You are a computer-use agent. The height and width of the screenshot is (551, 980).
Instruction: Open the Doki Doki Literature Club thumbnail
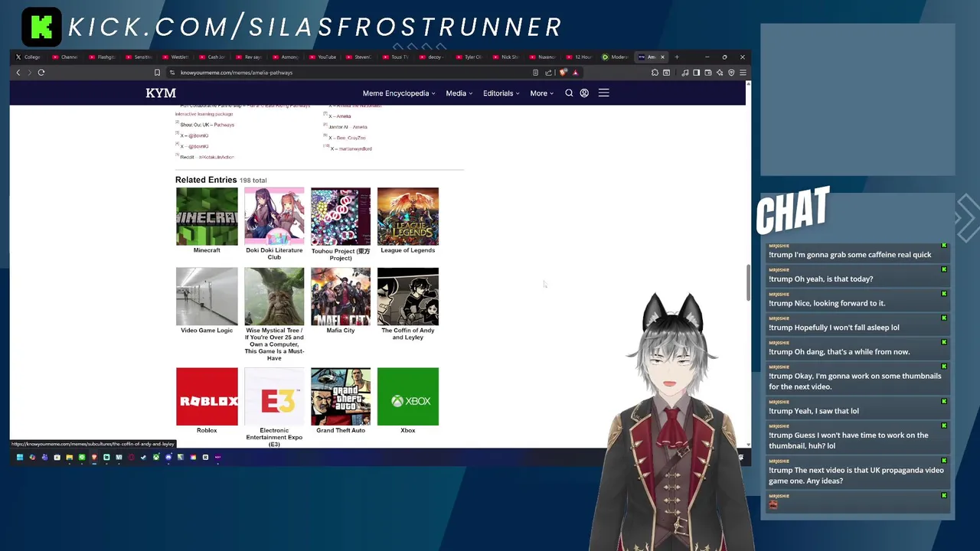click(x=274, y=217)
